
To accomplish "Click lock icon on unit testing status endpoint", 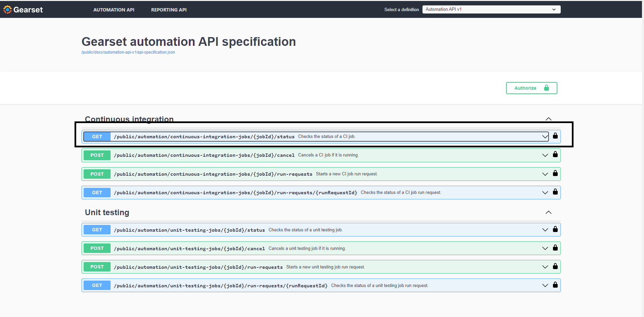I will pos(555,229).
